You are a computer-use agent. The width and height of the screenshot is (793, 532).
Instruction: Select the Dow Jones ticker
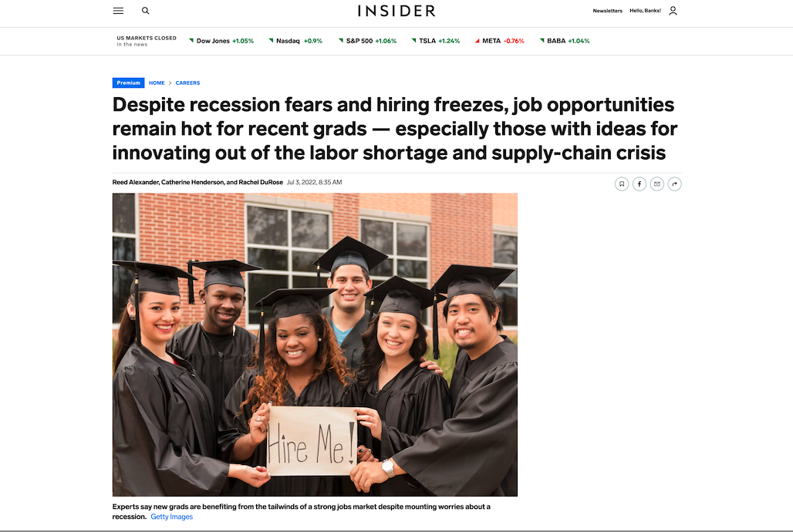click(x=221, y=41)
